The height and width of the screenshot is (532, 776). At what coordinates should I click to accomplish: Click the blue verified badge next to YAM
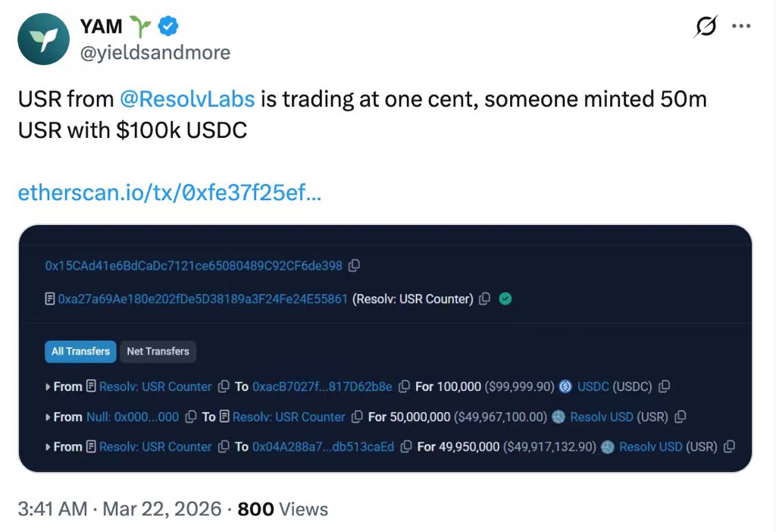(167, 27)
